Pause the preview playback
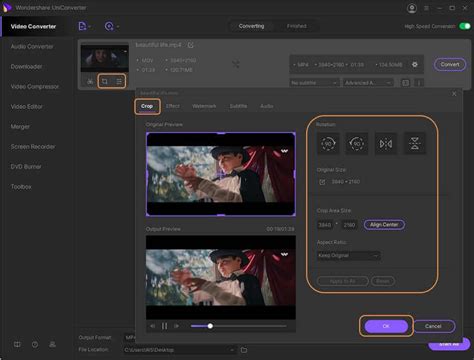This screenshot has height=360, width=474. 164,326
